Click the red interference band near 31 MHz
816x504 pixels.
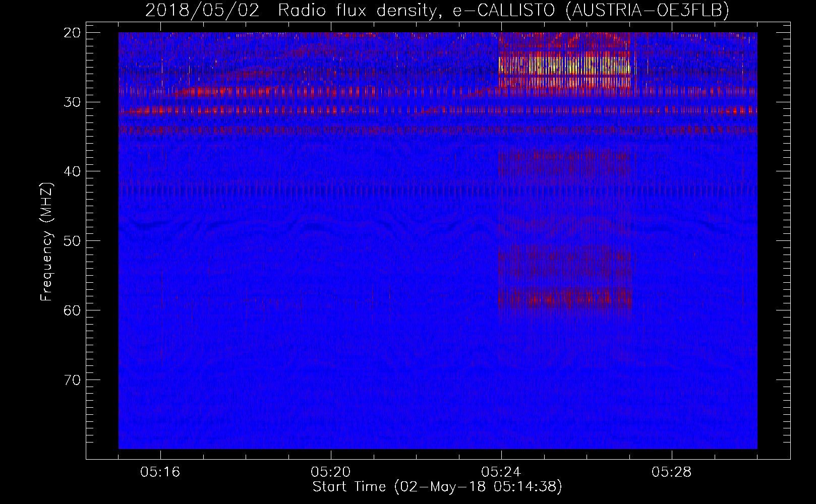tap(438, 110)
